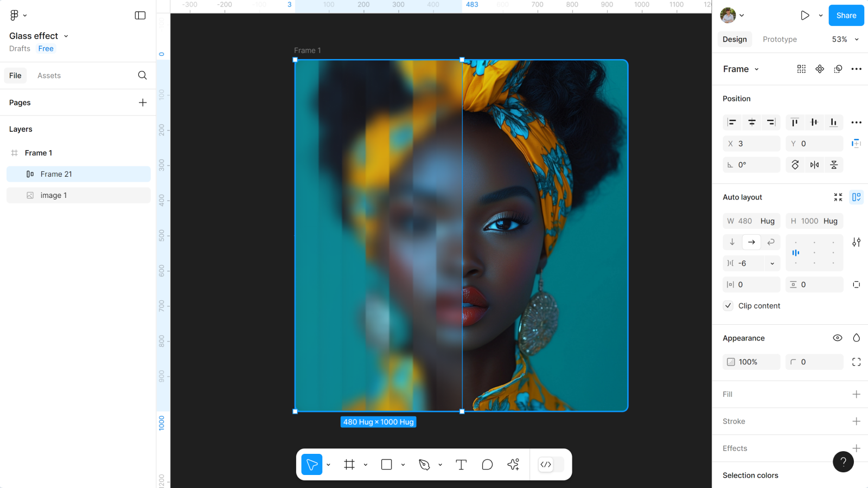
Task: Toggle Dev Mode switch in toolbar
Action: [551, 465]
